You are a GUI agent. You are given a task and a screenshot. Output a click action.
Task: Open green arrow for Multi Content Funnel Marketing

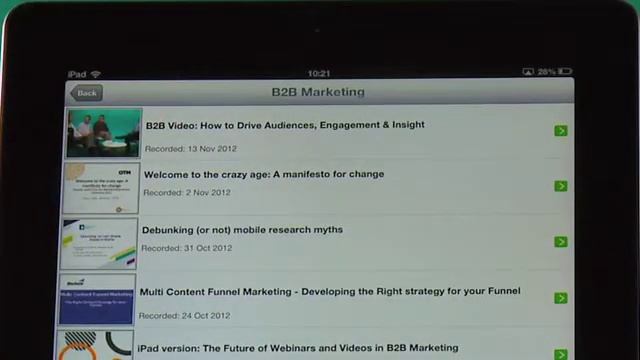561,298
